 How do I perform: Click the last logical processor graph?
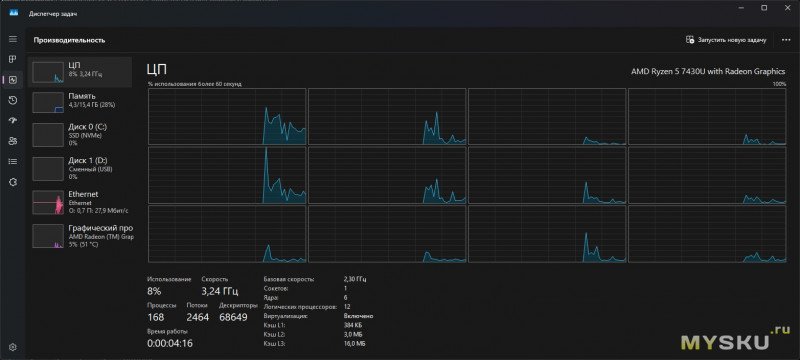pos(707,234)
